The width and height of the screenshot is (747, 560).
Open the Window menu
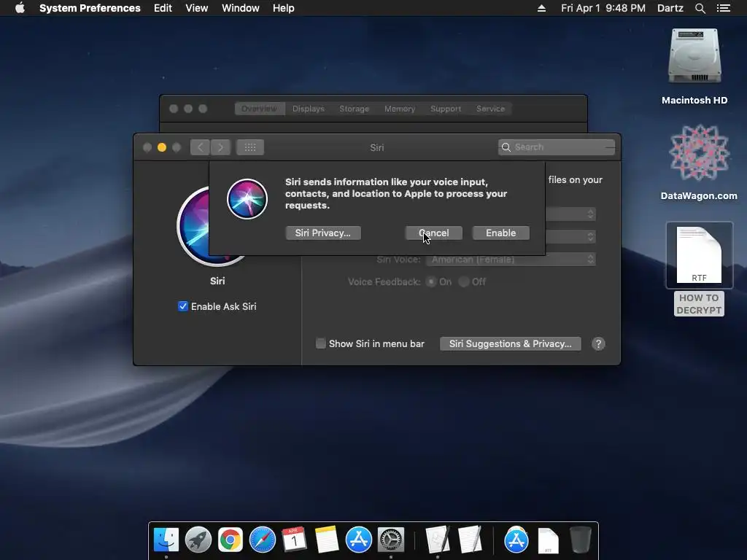(x=241, y=8)
